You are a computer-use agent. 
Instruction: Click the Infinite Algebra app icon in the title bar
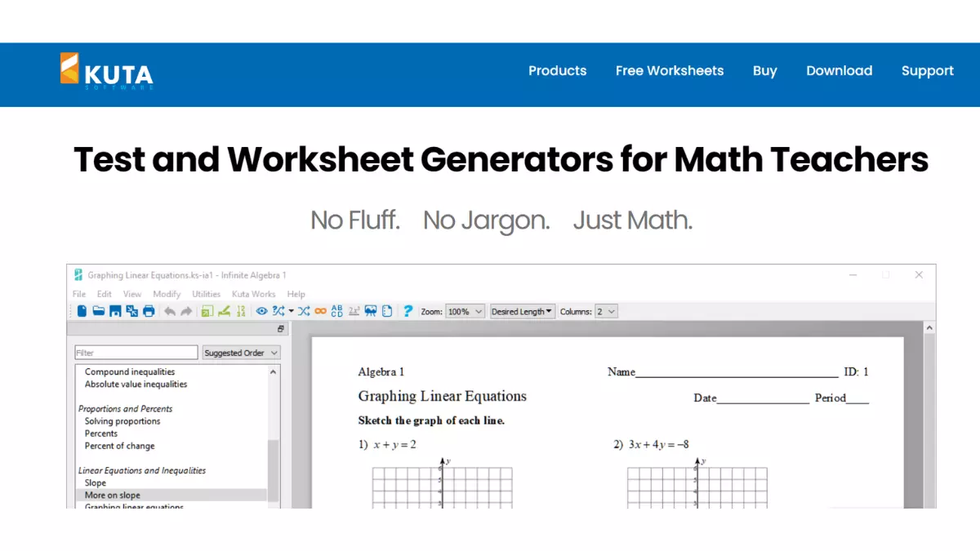pyautogui.click(x=78, y=275)
